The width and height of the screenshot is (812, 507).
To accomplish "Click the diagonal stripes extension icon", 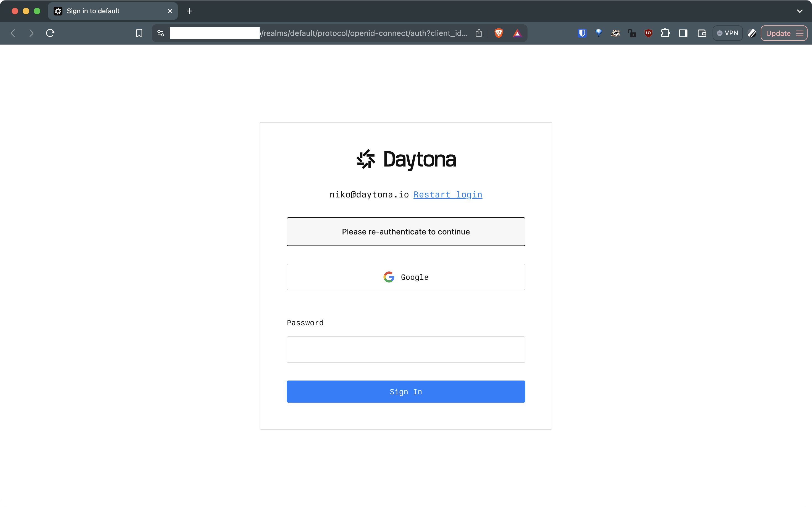I will [752, 33].
